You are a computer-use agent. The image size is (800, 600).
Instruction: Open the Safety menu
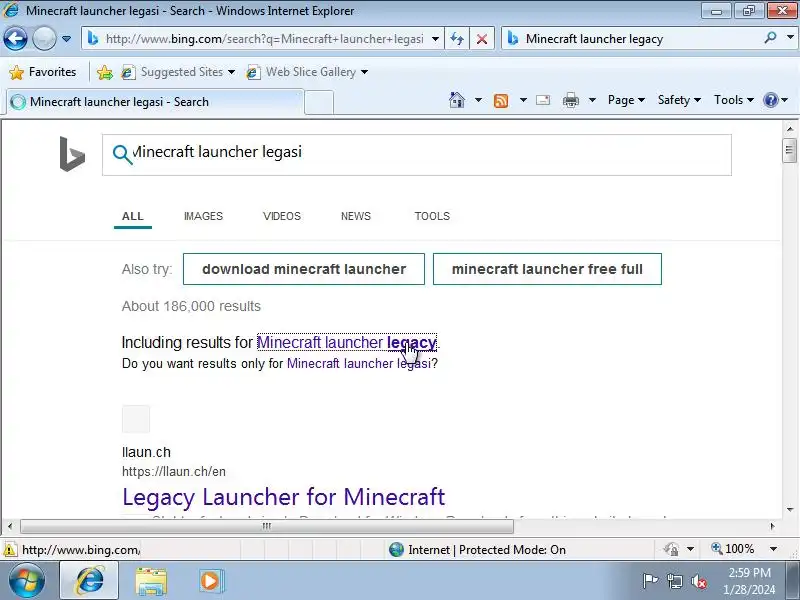(x=679, y=100)
